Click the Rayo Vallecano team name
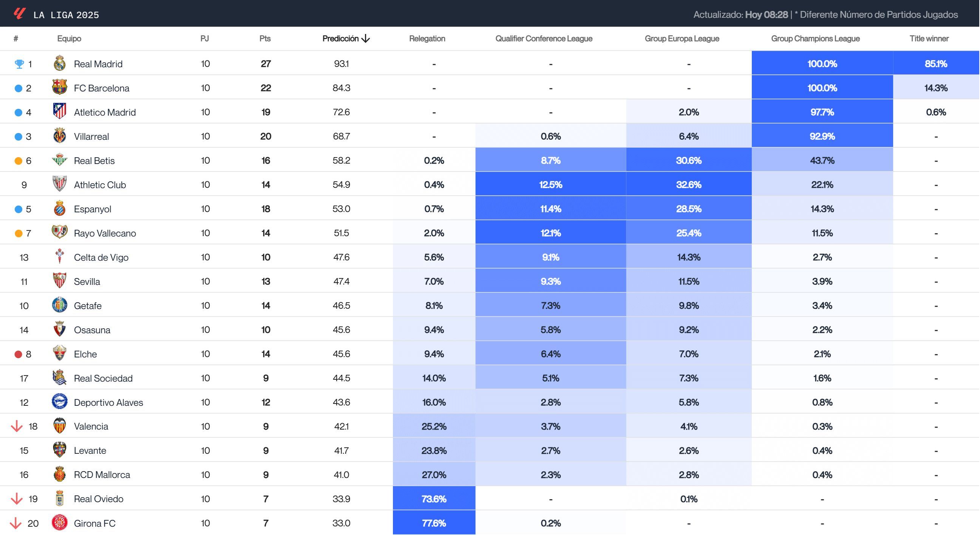Viewport: 980px width, 535px height. 105,233
